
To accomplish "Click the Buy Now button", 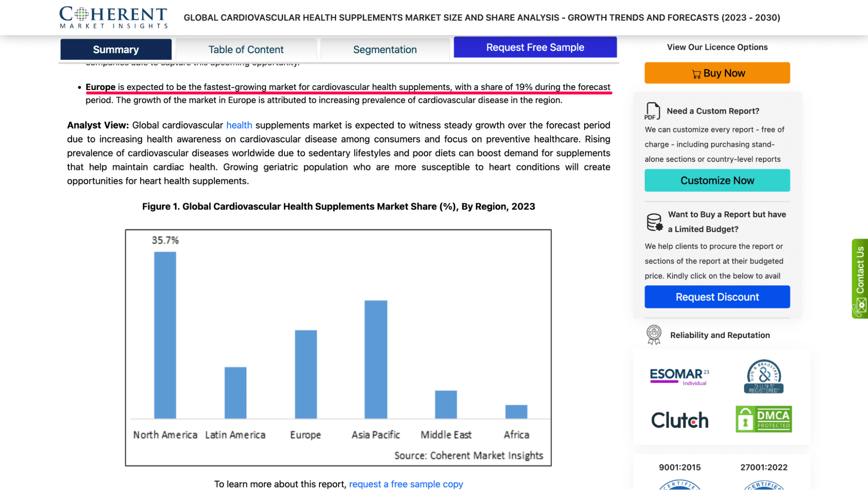I will tap(717, 73).
